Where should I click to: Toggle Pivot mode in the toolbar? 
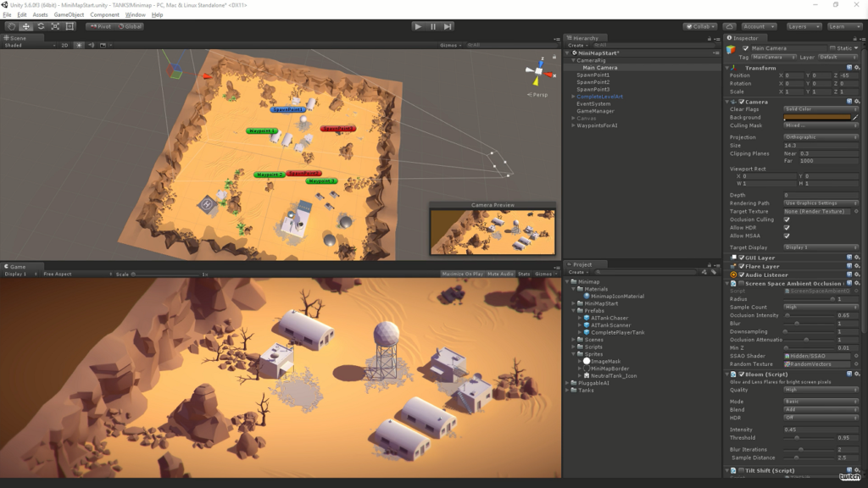[x=100, y=26]
